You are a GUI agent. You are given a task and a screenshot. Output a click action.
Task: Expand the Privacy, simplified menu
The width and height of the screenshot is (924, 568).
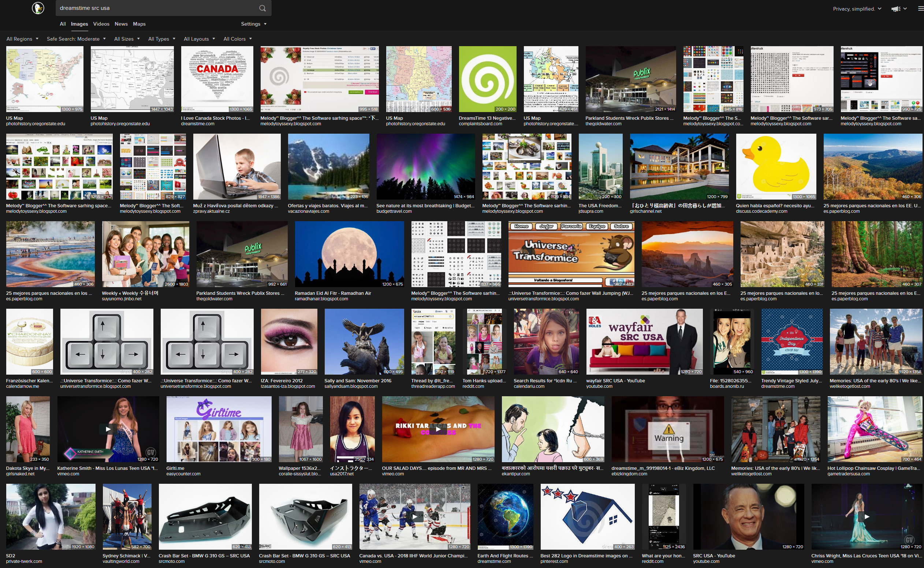(x=857, y=9)
